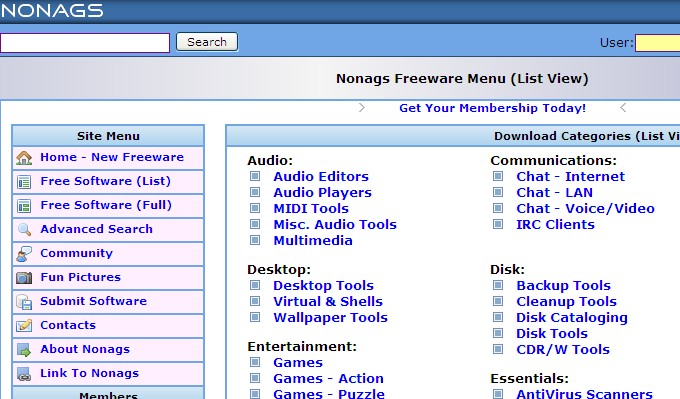Click the square bullet beside Multimedia
The height and width of the screenshot is (399, 680).
click(255, 240)
